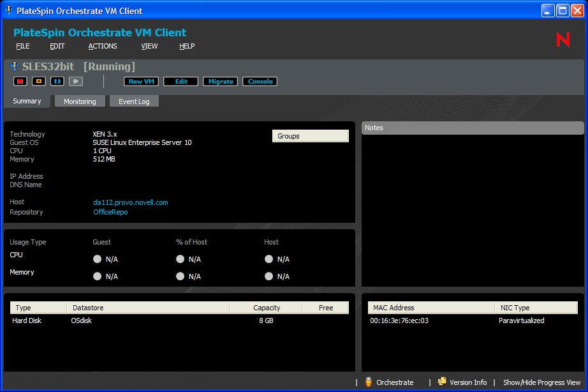Open the EDIT menu
This screenshot has height=392, width=588.
point(57,46)
